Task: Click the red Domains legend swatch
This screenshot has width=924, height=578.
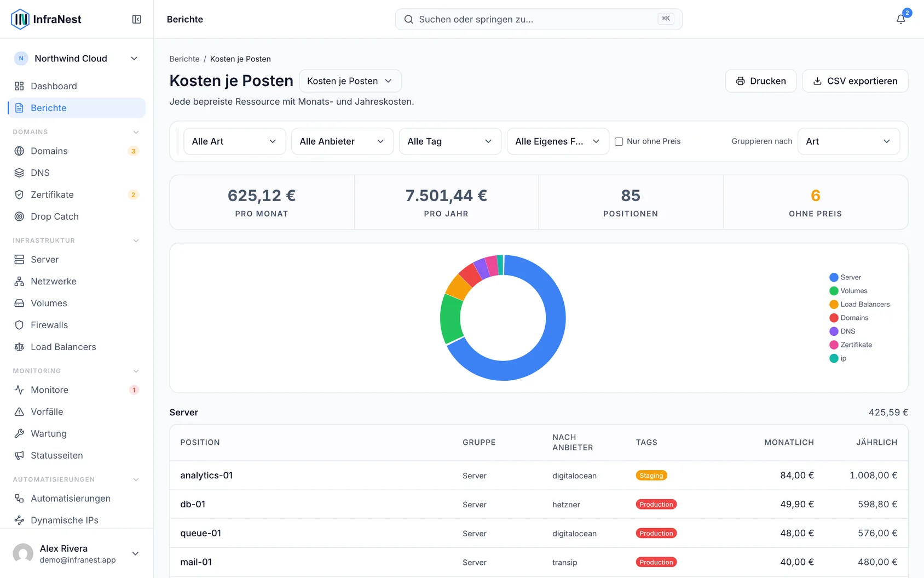Action: (834, 318)
